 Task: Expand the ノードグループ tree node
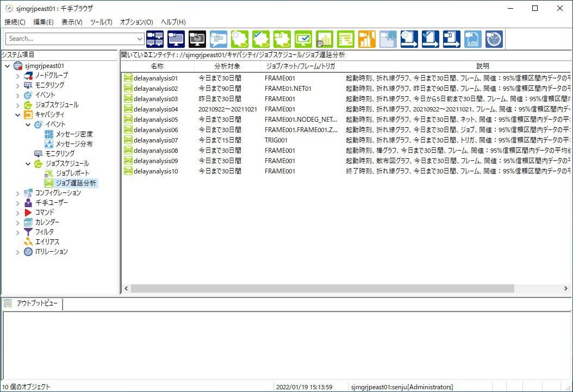coord(17,76)
